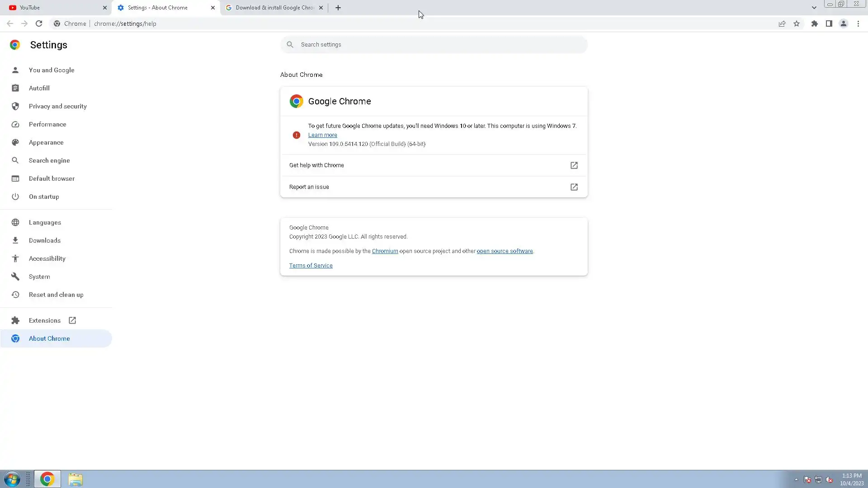868x488 pixels.
Task: Open Chrome's three-dot menu
Action: (858, 23)
